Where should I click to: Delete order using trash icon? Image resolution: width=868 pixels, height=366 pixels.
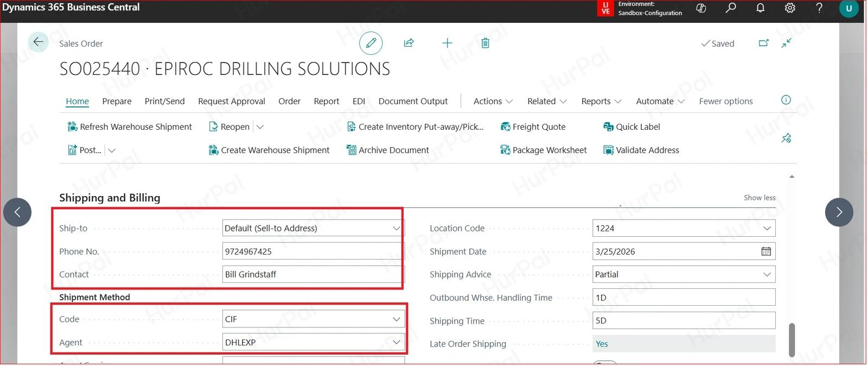coord(486,43)
